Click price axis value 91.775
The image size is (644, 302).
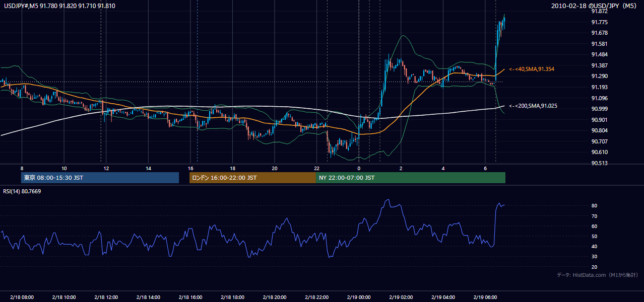point(600,22)
